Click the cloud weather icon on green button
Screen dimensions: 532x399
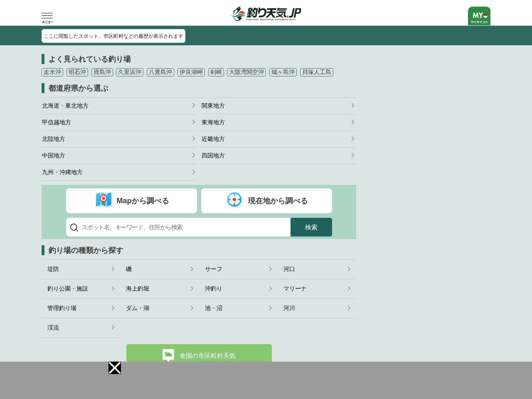click(168, 355)
